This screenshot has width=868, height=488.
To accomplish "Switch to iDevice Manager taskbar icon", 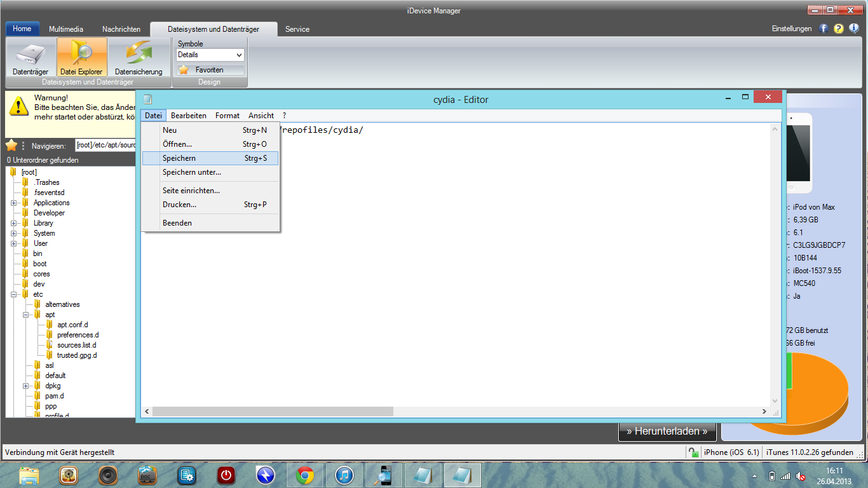I will click(x=384, y=475).
